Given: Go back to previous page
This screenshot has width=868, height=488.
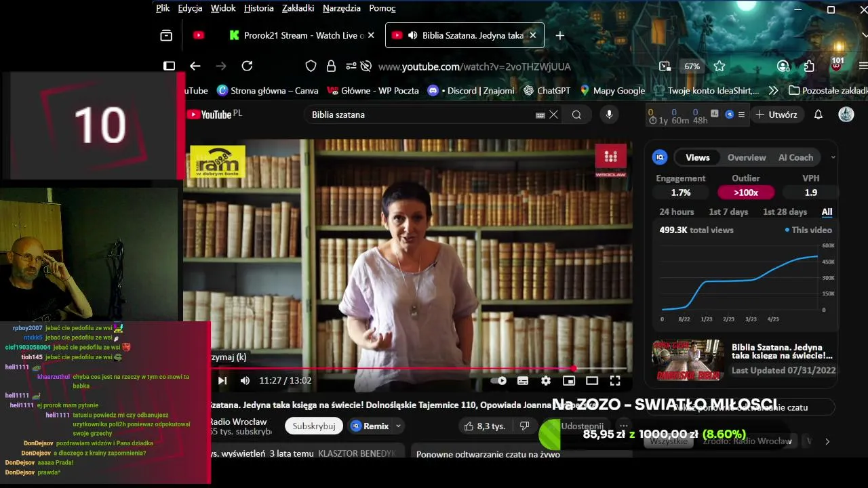Looking at the screenshot, I should 195,66.
